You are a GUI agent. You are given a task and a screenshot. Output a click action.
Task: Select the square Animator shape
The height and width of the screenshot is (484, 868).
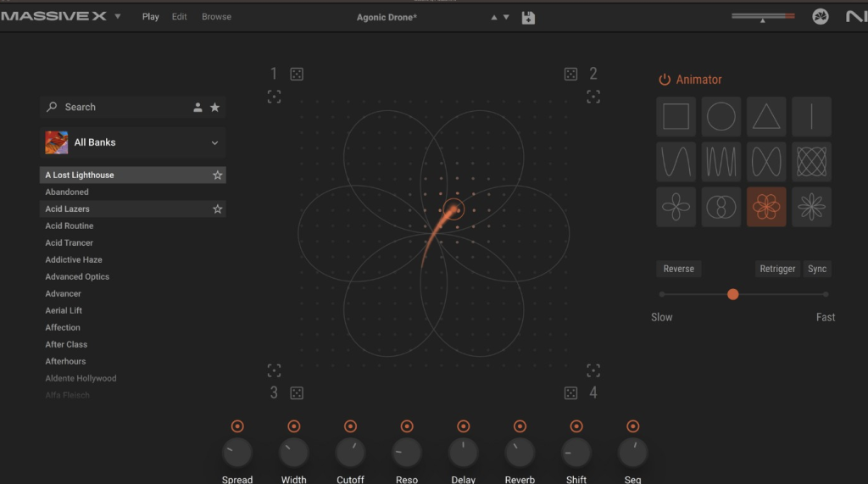pyautogui.click(x=676, y=117)
